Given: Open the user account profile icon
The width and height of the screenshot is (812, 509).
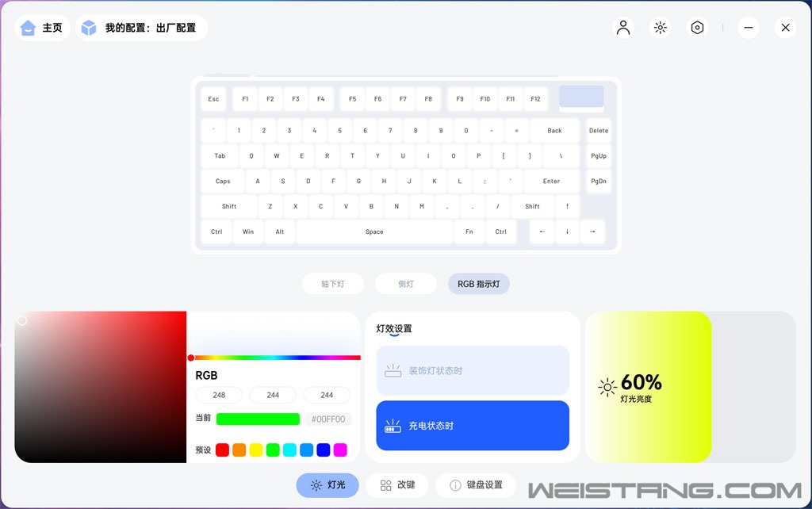Looking at the screenshot, I should (623, 28).
